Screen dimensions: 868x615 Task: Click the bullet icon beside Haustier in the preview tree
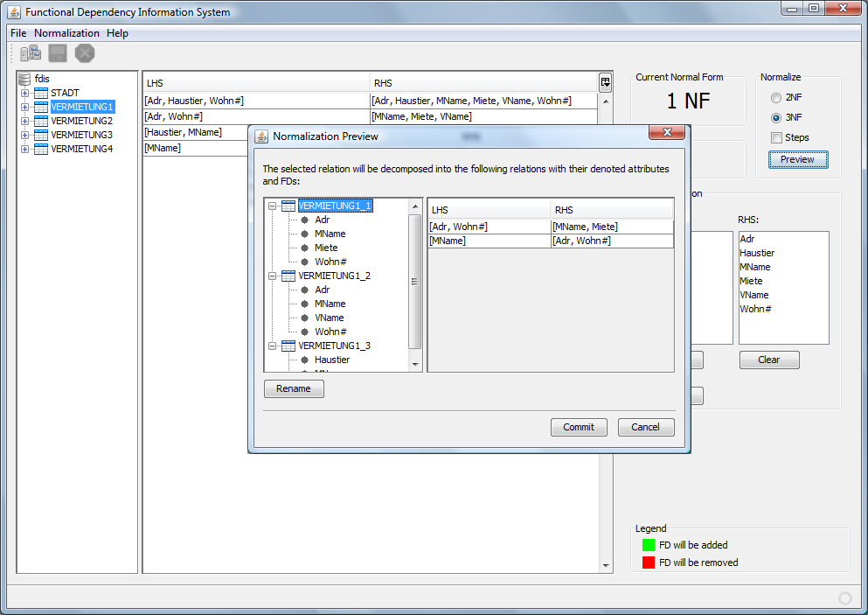point(304,360)
